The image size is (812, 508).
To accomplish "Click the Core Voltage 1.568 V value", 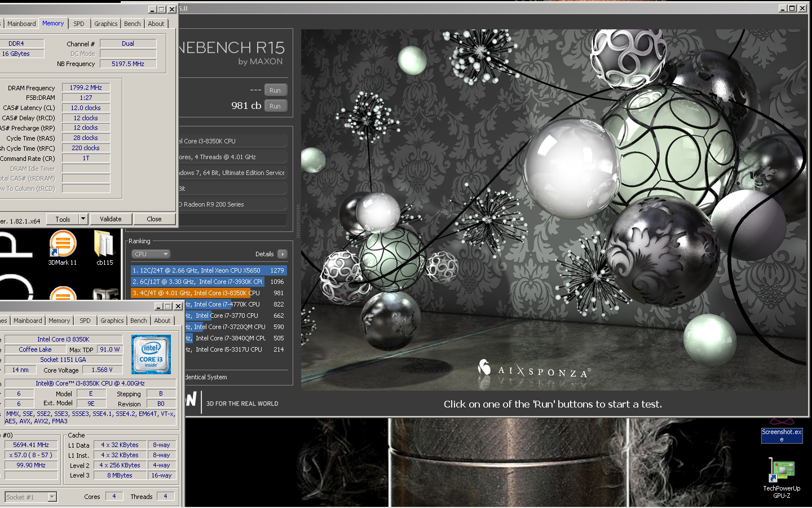I will pyautogui.click(x=102, y=370).
